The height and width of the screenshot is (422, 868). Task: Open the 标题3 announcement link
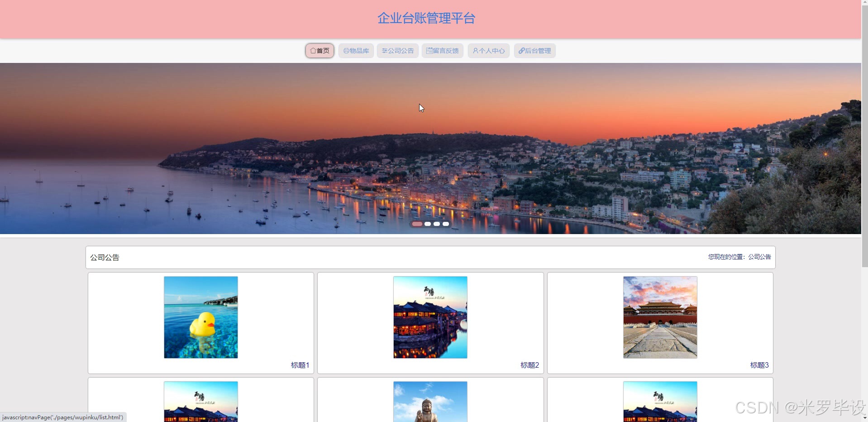pos(759,365)
